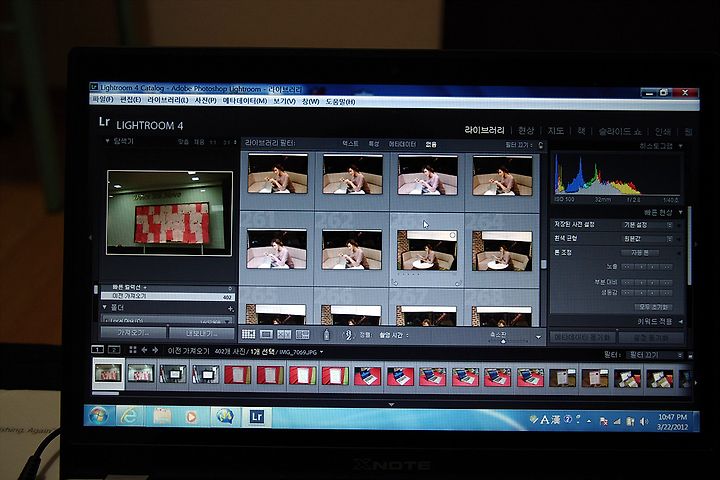Viewport: 720px width, 480px height.
Task: Select the 텍스트 library filter option
Action: point(350,144)
